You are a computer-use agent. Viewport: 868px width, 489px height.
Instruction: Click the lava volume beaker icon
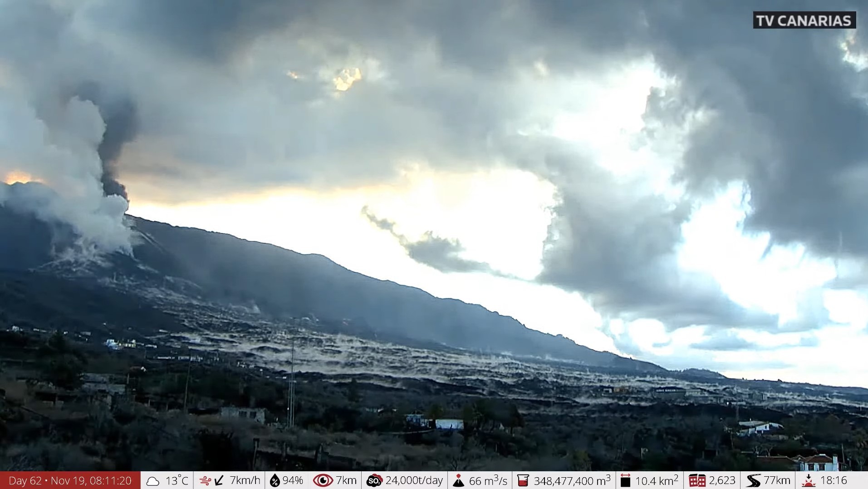(x=523, y=481)
